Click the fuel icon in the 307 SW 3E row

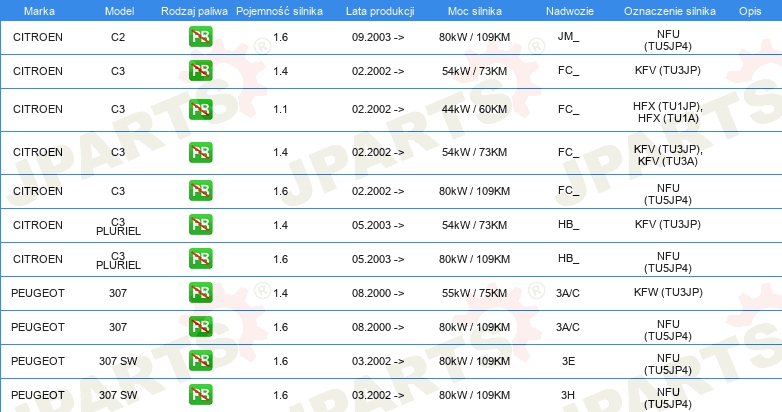[x=200, y=361]
